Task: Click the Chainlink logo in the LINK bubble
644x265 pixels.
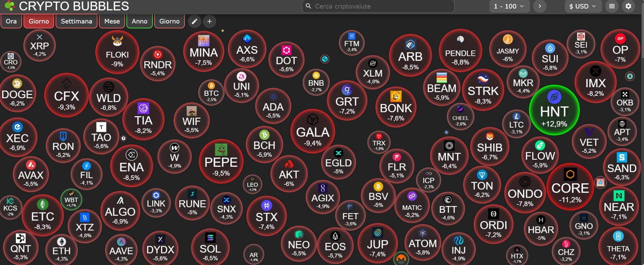Action: coord(156,195)
